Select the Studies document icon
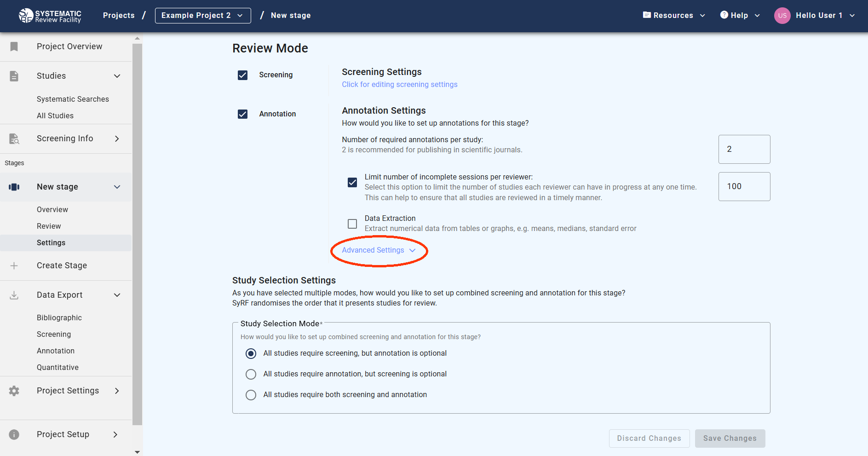 coord(14,76)
